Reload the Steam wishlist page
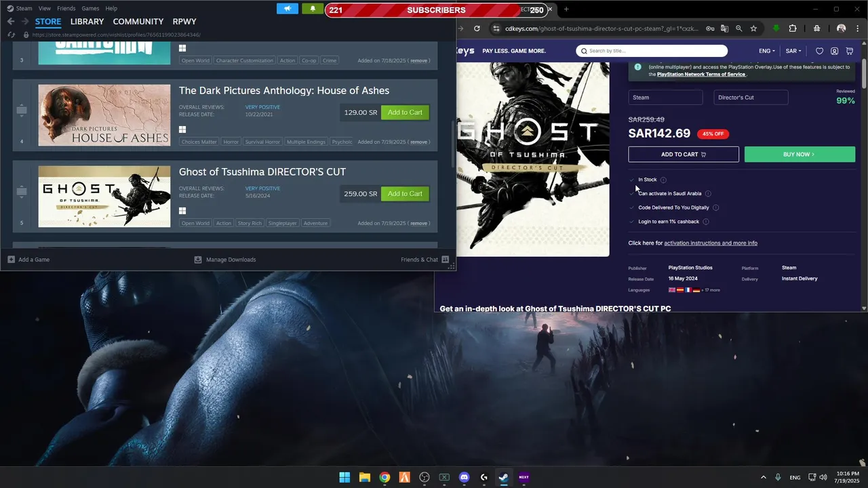The image size is (868, 488). (11, 35)
